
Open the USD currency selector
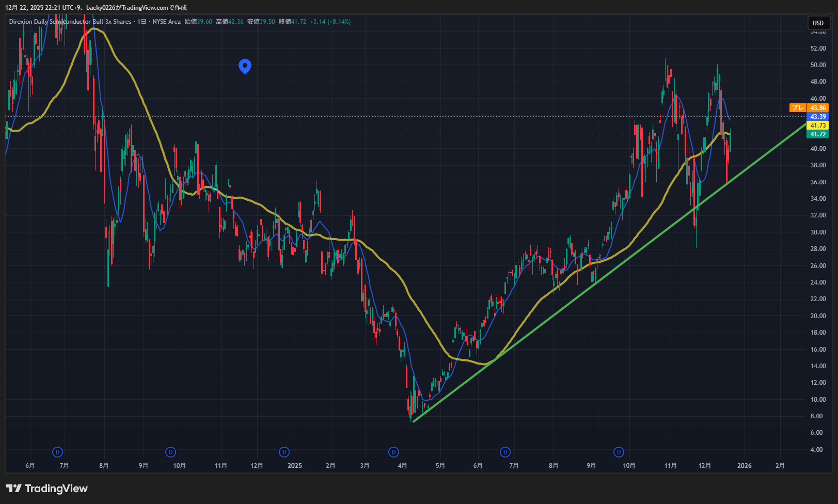[x=818, y=23]
